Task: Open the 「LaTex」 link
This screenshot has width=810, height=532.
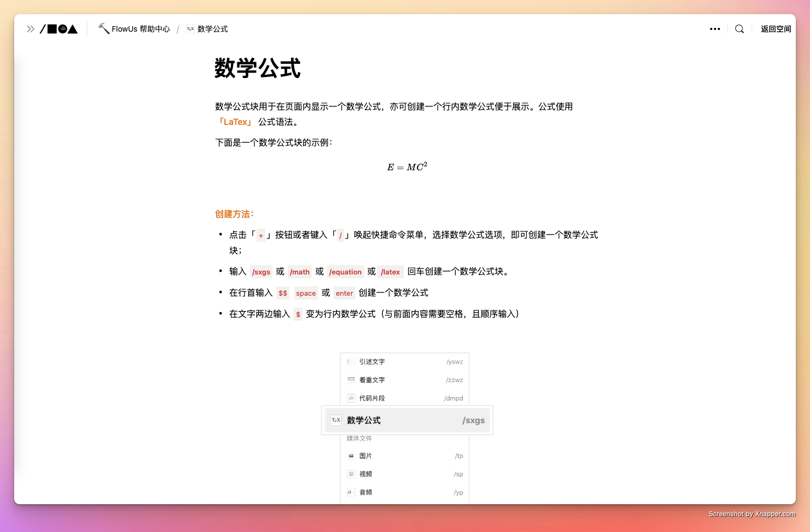Action: click(x=235, y=122)
